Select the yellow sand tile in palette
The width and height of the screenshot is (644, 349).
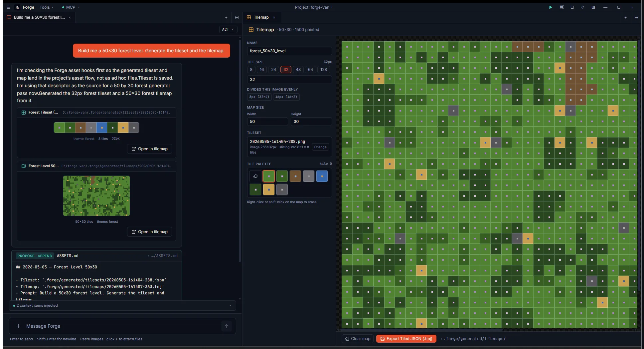[x=269, y=189]
